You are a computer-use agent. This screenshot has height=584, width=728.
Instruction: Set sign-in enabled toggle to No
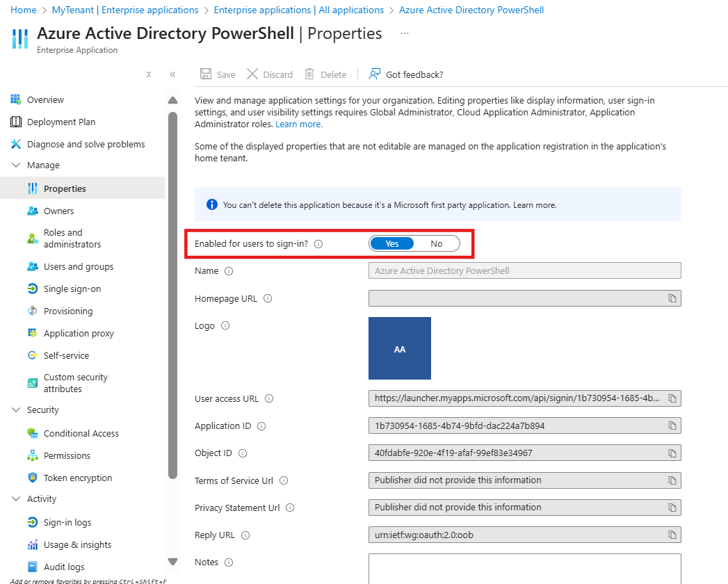[x=437, y=244]
